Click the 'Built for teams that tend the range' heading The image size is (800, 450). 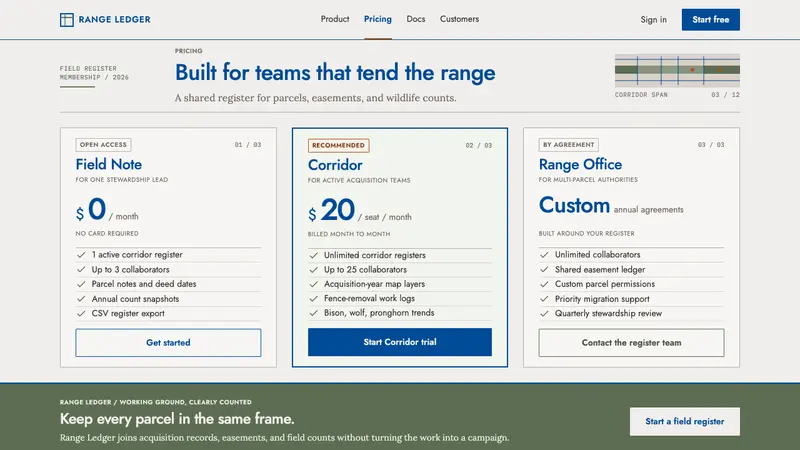335,72
